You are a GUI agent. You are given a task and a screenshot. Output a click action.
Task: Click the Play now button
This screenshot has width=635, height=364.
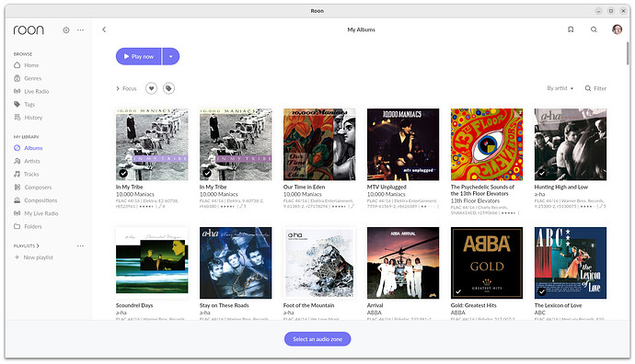139,57
